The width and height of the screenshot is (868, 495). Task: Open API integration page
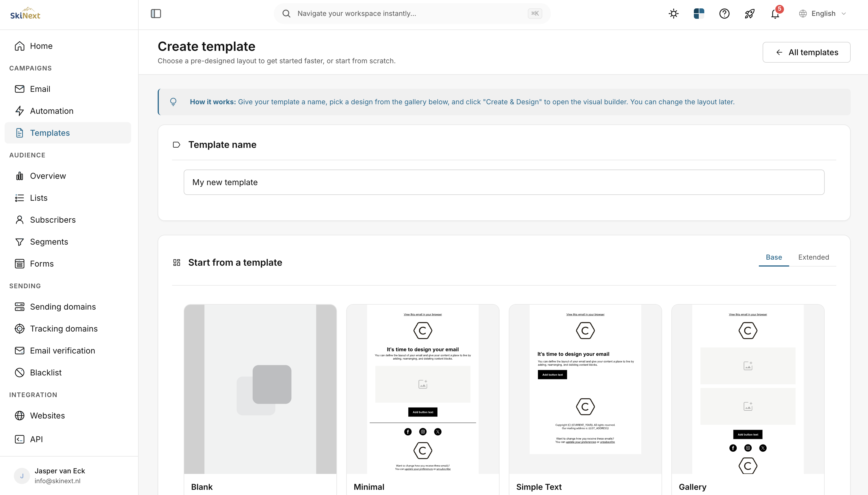(x=68, y=439)
